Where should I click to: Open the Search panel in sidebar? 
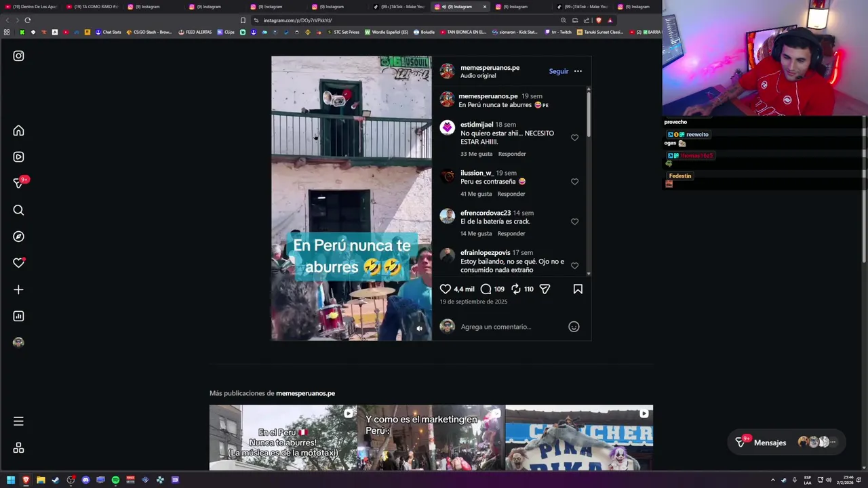coord(18,210)
